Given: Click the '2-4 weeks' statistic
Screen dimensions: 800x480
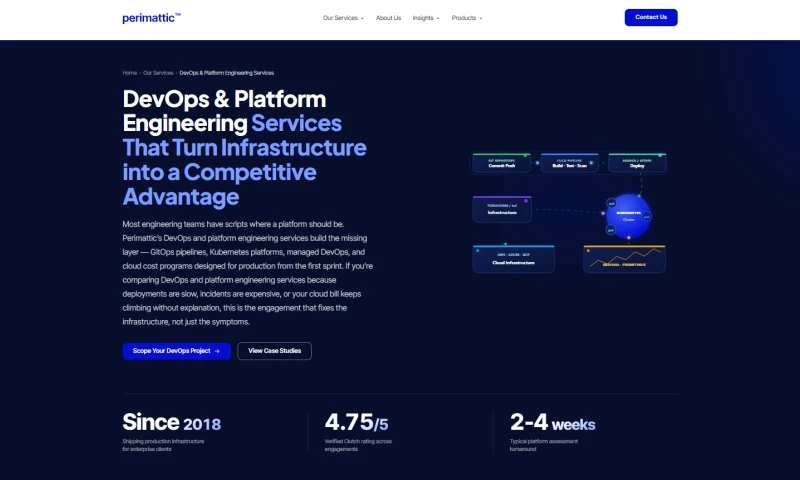Looking at the screenshot, I should [553, 422].
